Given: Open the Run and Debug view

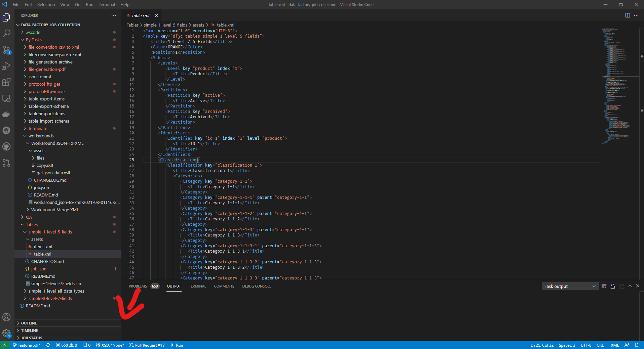Looking at the screenshot, I should (6, 66).
